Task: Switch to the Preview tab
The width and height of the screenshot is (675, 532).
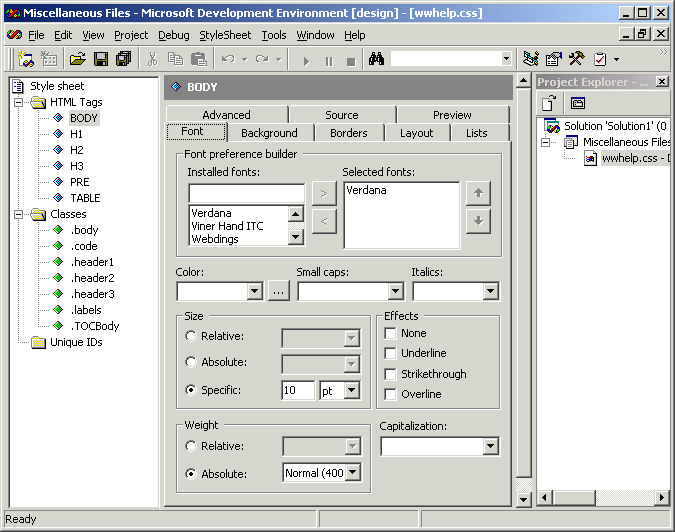Action: point(452,115)
